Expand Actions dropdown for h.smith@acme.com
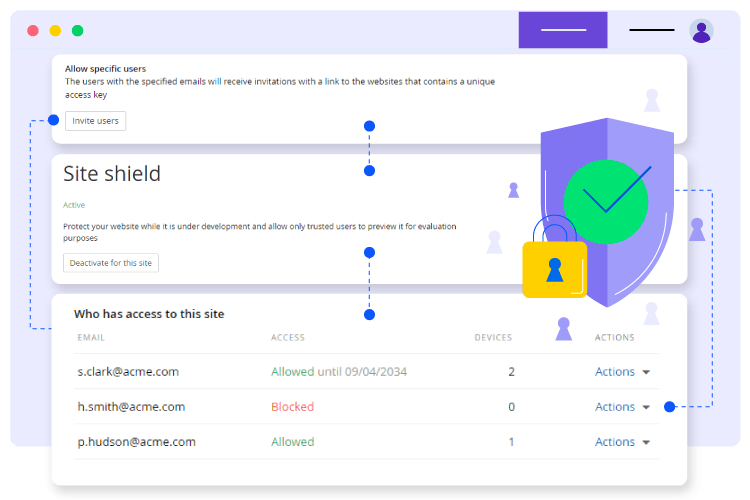Screen dimensions: 750x500 pyautogui.click(x=622, y=407)
